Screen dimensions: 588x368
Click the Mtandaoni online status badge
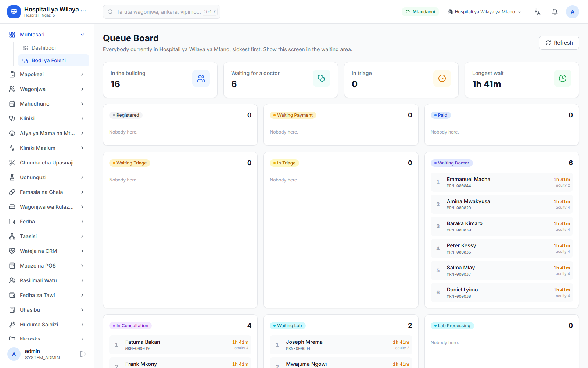click(420, 12)
